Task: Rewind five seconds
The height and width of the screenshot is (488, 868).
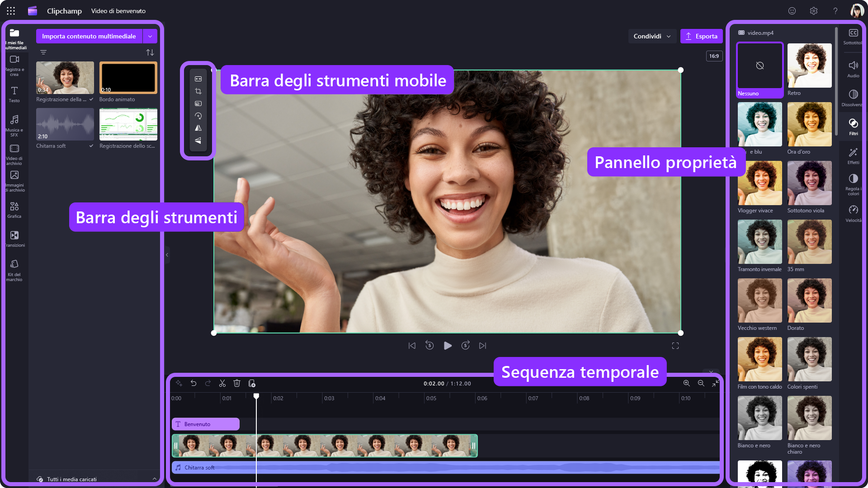Action: click(x=429, y=346)
